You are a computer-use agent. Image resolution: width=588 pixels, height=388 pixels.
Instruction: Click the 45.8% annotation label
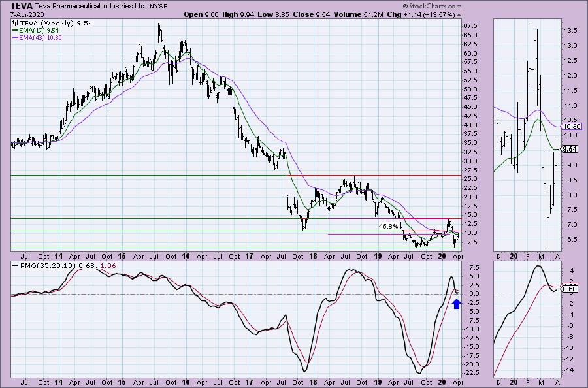click(388, 227)
